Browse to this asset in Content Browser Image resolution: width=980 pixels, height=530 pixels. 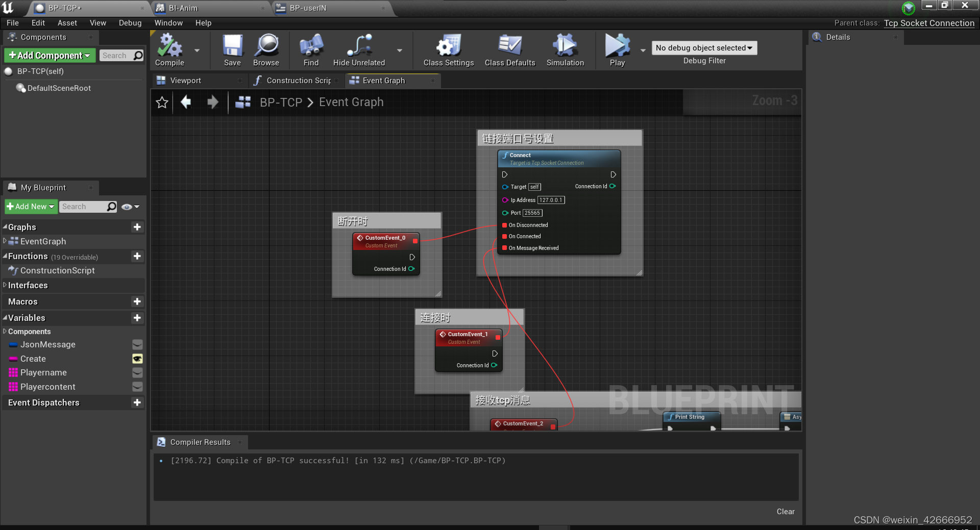266,49
